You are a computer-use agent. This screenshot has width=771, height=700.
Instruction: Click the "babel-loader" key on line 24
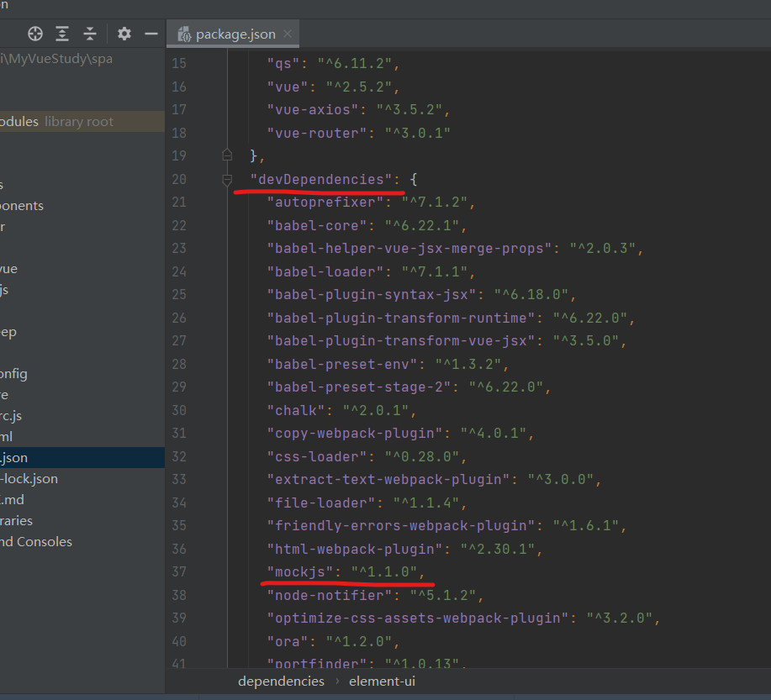tap(325, 271)
